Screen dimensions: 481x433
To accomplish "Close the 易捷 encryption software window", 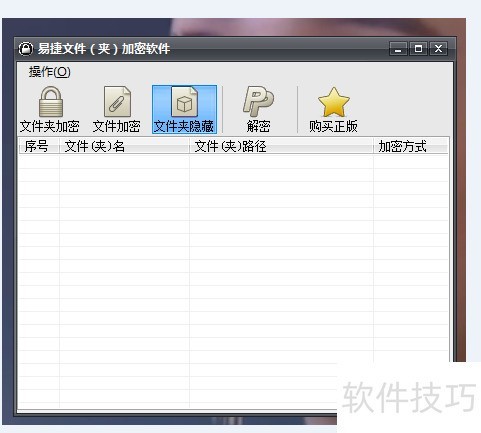I will 438,49.
